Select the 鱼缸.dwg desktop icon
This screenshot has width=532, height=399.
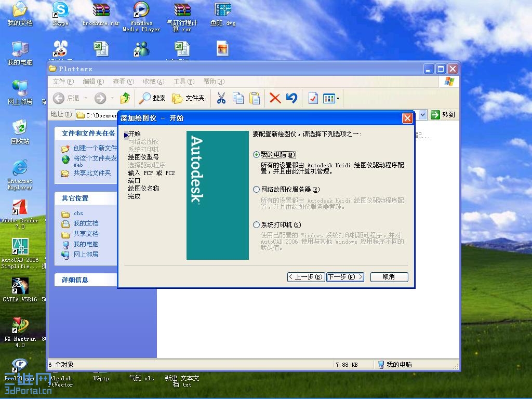(223, 15)
